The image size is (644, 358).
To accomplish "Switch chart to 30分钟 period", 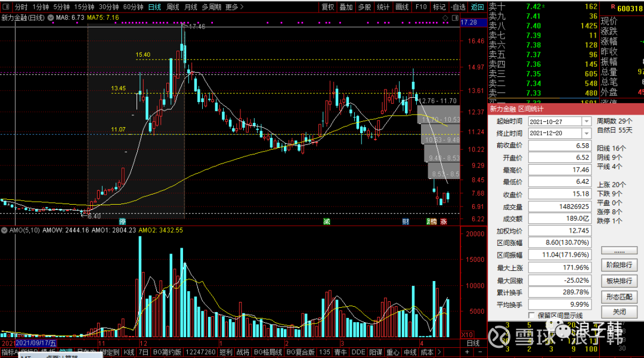I will [109, 7].
